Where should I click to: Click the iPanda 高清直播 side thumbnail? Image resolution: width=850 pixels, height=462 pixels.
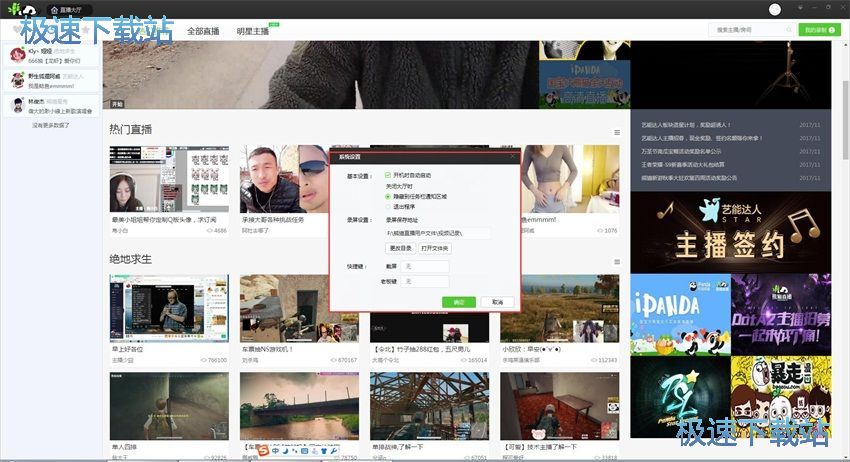[x=584, y=84]
